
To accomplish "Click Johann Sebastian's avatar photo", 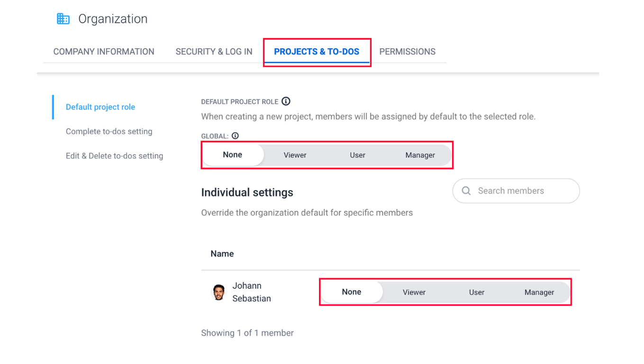I will click(x=218, y=292).
